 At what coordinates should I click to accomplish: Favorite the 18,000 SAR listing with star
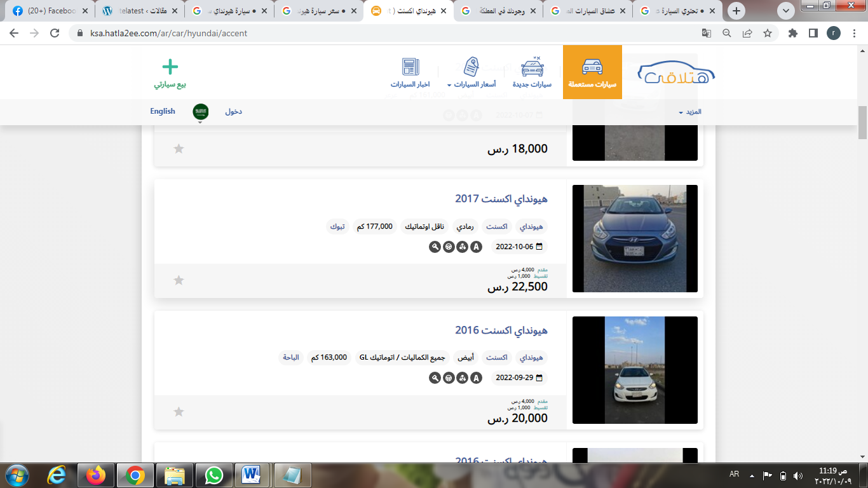click(x=179, y=149)
